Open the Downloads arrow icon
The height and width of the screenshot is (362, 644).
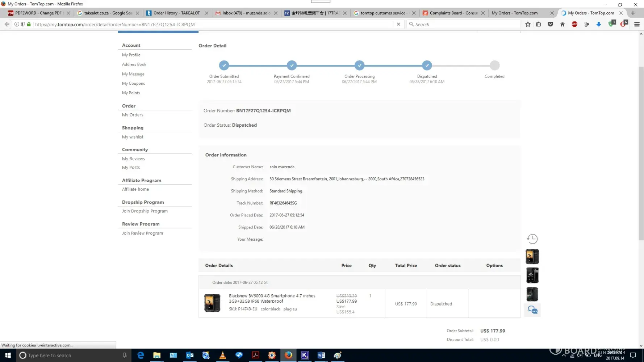click(598, 24)
